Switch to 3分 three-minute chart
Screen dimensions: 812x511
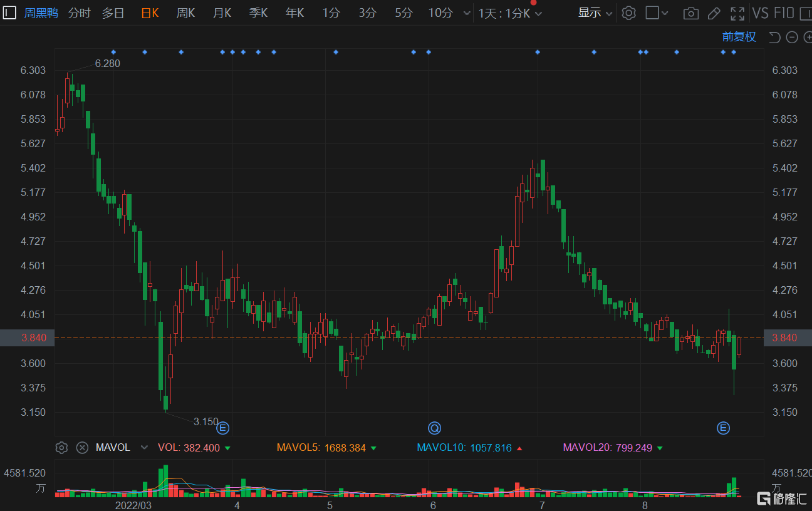point(368,13)
